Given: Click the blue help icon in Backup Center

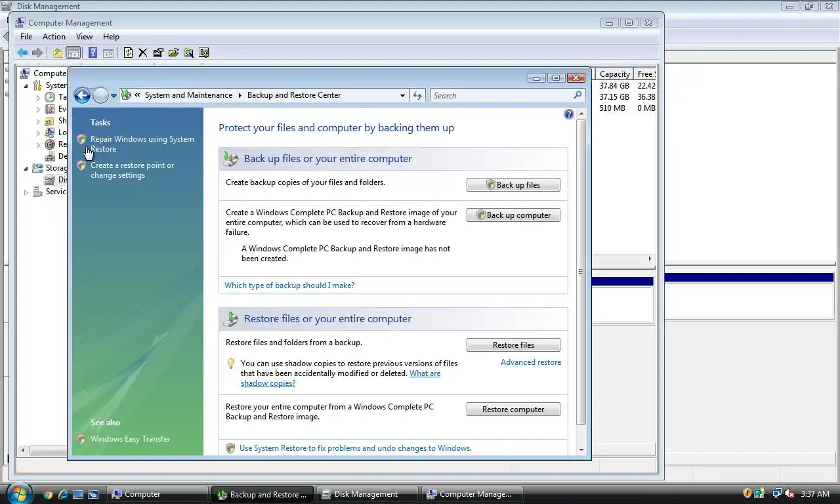Looking at the screenshot, I should coord(569,114).
